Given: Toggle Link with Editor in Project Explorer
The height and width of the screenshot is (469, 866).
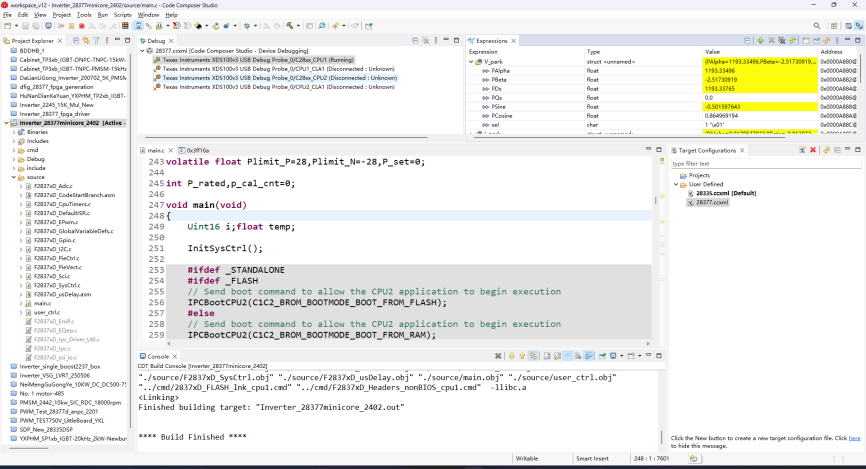Looking at the screenshot, I should pos(86,40).
